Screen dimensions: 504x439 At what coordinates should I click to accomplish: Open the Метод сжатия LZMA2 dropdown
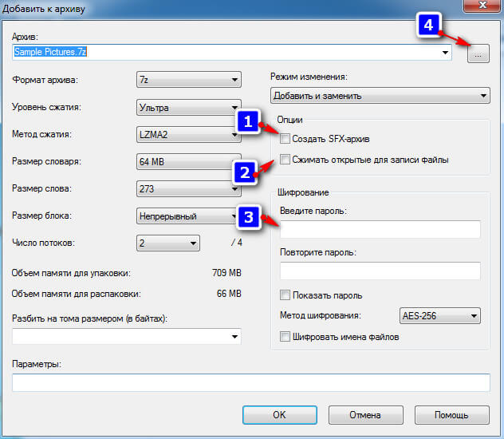tap(189, 135)
